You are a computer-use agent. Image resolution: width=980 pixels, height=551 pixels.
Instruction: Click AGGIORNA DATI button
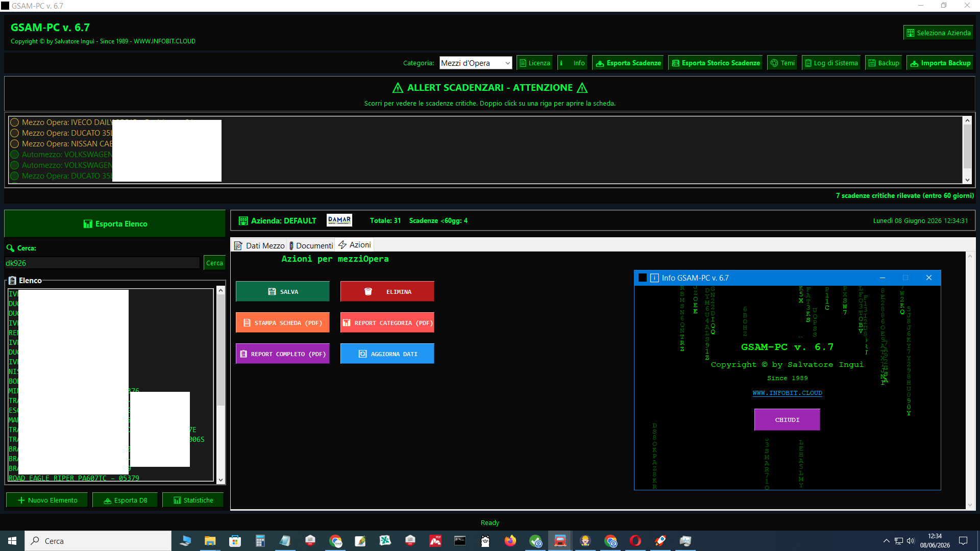[x=387, y=354]
